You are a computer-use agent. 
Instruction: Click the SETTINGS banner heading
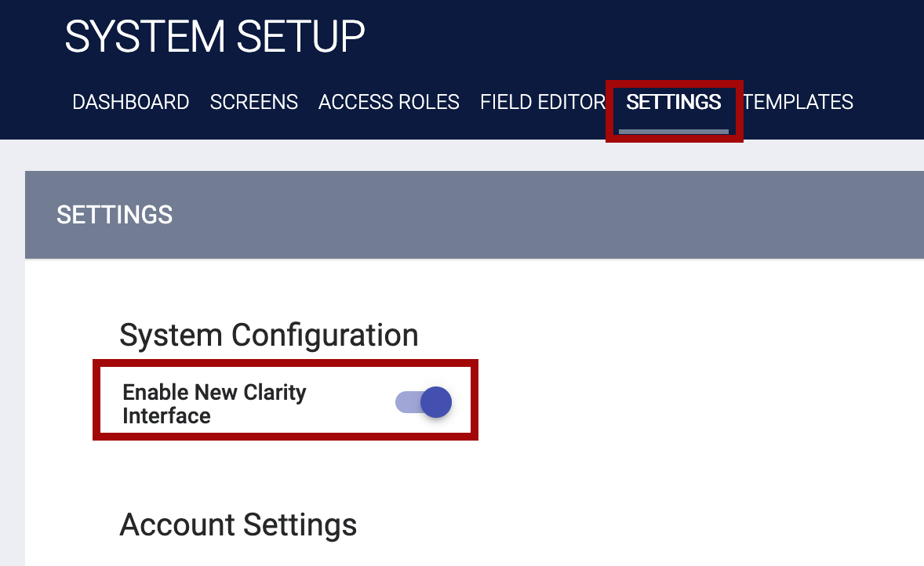coord(115,215)
